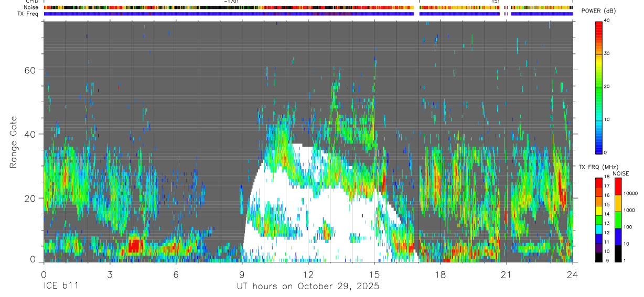This screenshot has width=644, height=297.
Task: Click the top red swatch in the TX FRQ legend
Action: pyautogui.click(x=598, y=182)
